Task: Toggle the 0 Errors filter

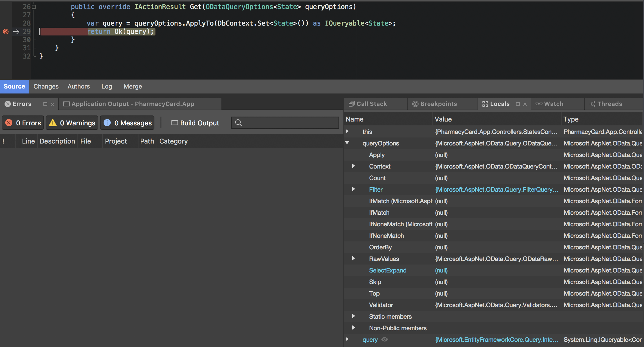Action: 23,123
